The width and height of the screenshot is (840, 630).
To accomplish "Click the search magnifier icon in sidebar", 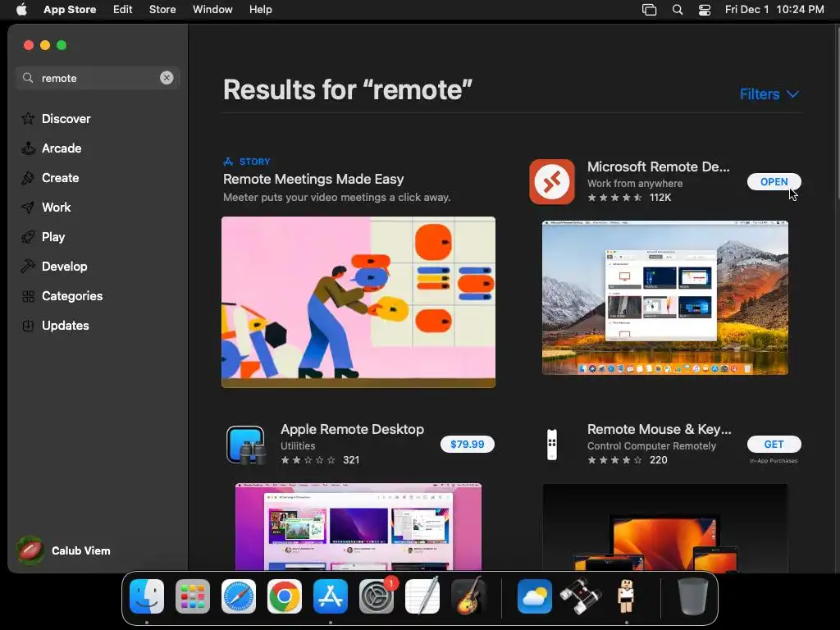I will 28,78.
